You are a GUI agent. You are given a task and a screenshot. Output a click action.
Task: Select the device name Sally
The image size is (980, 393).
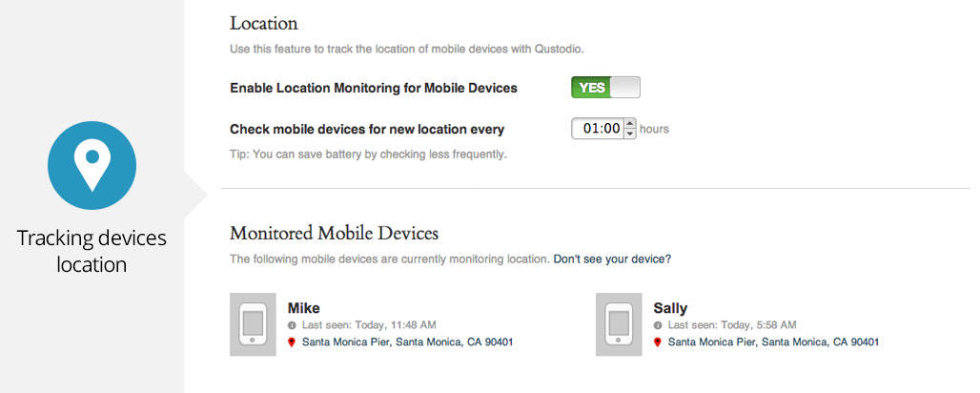pyautogui.click(x=670, y=308)
